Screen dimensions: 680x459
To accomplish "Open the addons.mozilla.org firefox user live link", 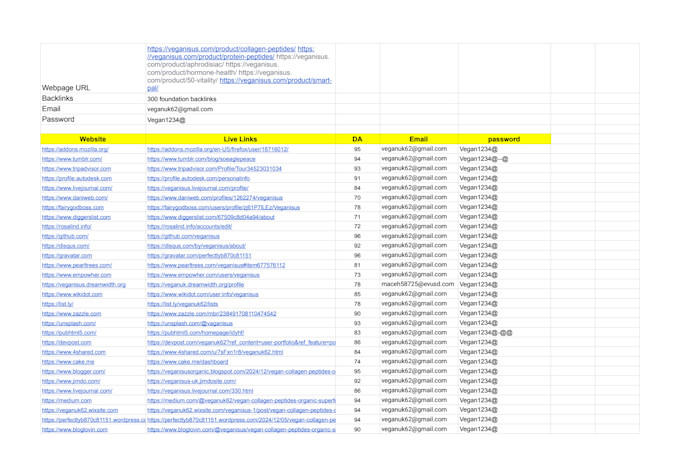I will [218, 149].
